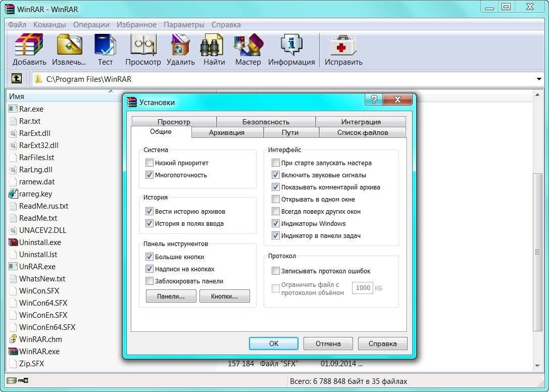Toggle Включить звуковые сигналы checkbox
Image resolution: width=549 pixels, height=392 pixels.
(276, 175)
